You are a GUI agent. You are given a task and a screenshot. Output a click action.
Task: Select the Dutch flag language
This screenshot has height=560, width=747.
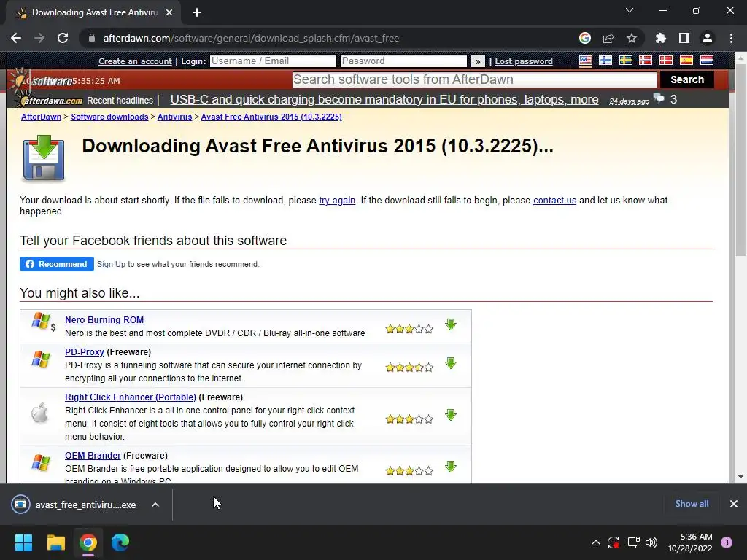pos(706,61)
